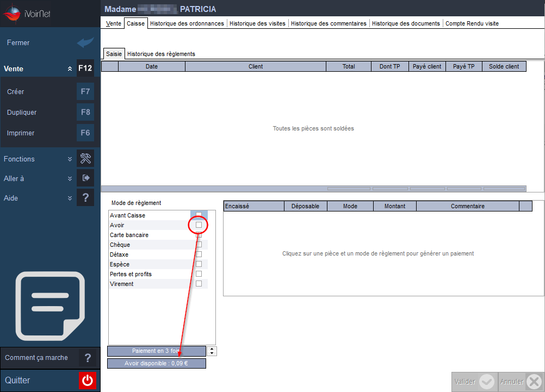The width and height of the screenshot is (545, 392).
Task: Click the Paiement en 3 fois button
Action: [x=157, y=351]
